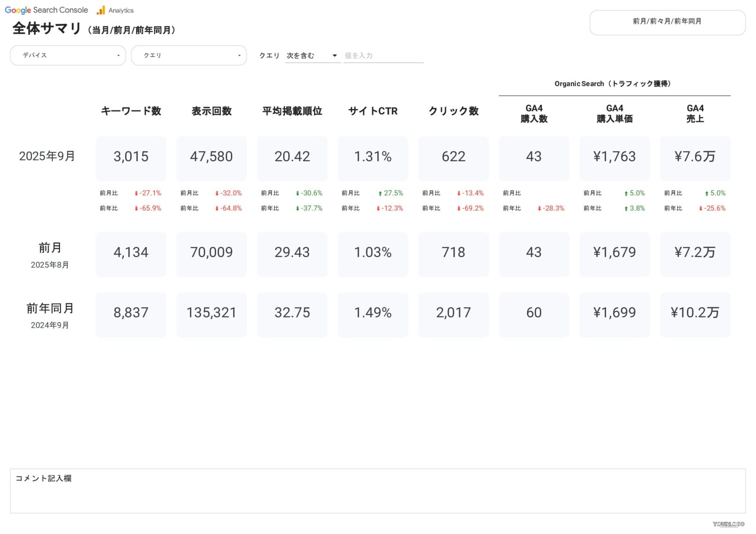Image resolution: width=756 pixels, height=534 pixels.
Task: Open the 次を含む condition selector
Action: (312, 56)
